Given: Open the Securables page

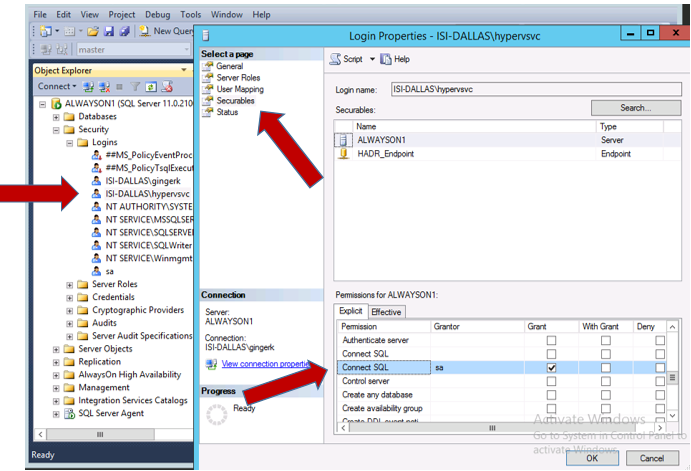Looking at the screenshot, I should (235, 100).
